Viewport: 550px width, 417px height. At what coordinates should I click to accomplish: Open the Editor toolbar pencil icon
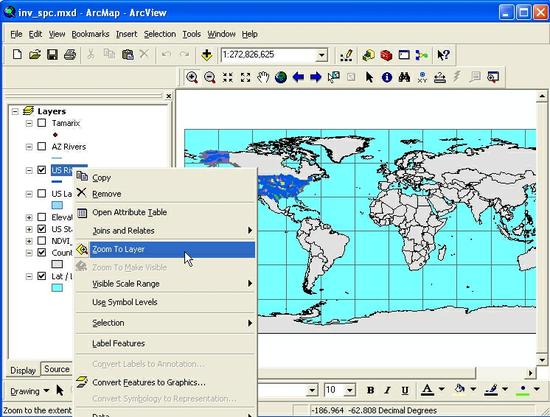[x=347, y=55]
